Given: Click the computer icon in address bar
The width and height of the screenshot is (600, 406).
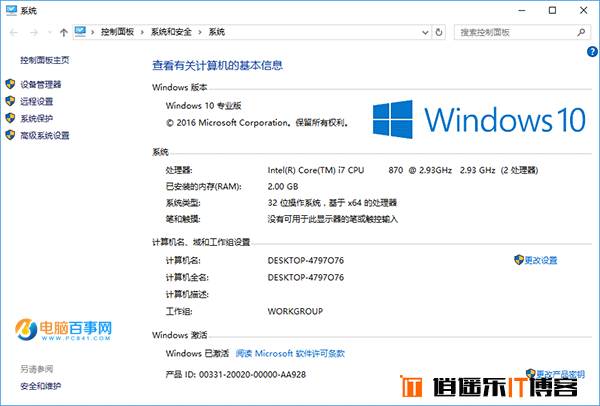Looking at the screenshot, I should click(80, 31).
